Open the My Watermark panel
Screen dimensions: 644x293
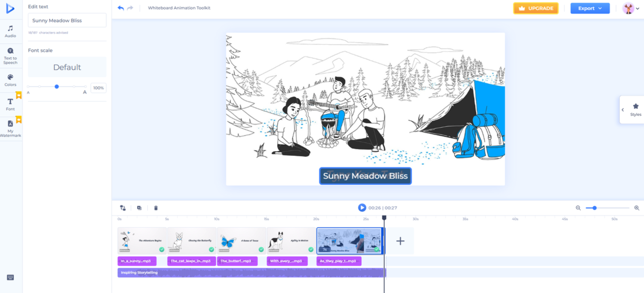click(10, 129)
